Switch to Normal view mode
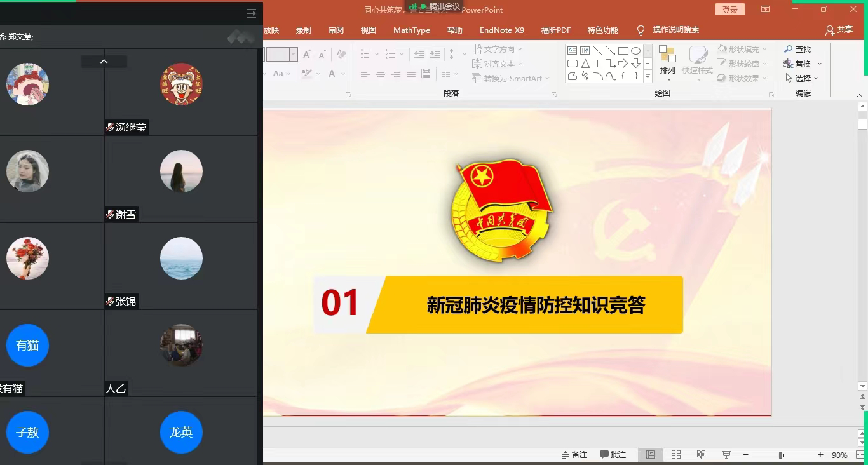 click(651, 455)
